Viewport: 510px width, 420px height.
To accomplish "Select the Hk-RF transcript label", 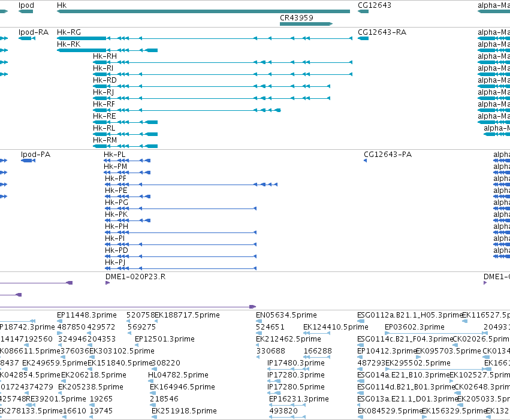I will pyautogui.click(x=104, y=104).
